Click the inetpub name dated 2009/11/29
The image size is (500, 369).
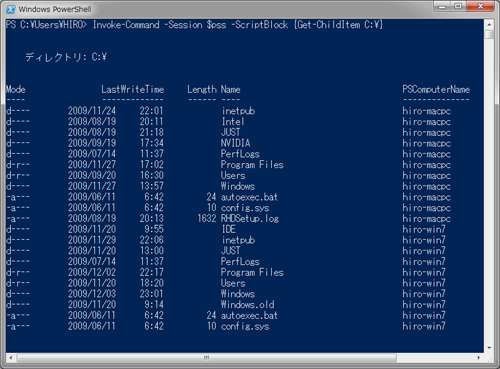(x=238, y=240)
